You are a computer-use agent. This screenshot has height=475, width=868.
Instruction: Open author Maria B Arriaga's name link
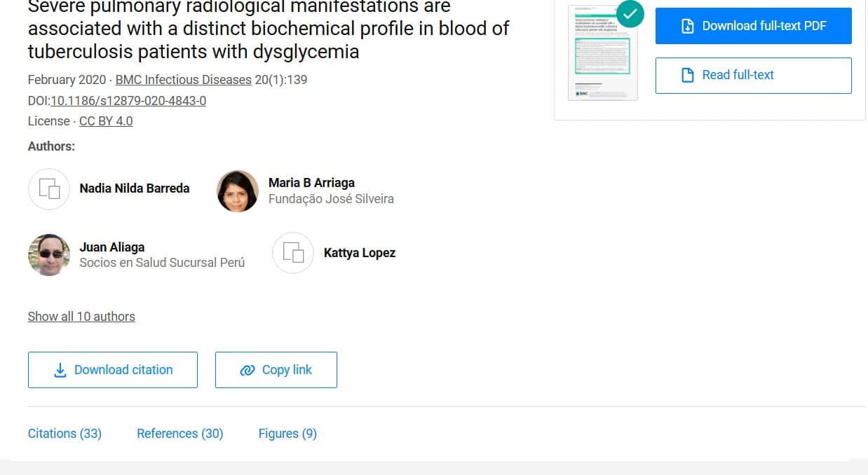click(311, 183)
